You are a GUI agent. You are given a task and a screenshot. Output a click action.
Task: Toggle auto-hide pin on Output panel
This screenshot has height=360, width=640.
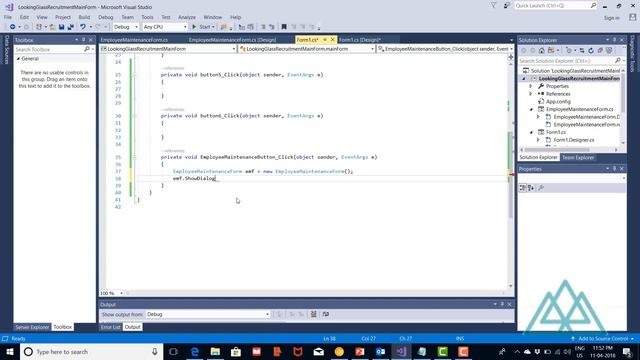click(502, 304)
